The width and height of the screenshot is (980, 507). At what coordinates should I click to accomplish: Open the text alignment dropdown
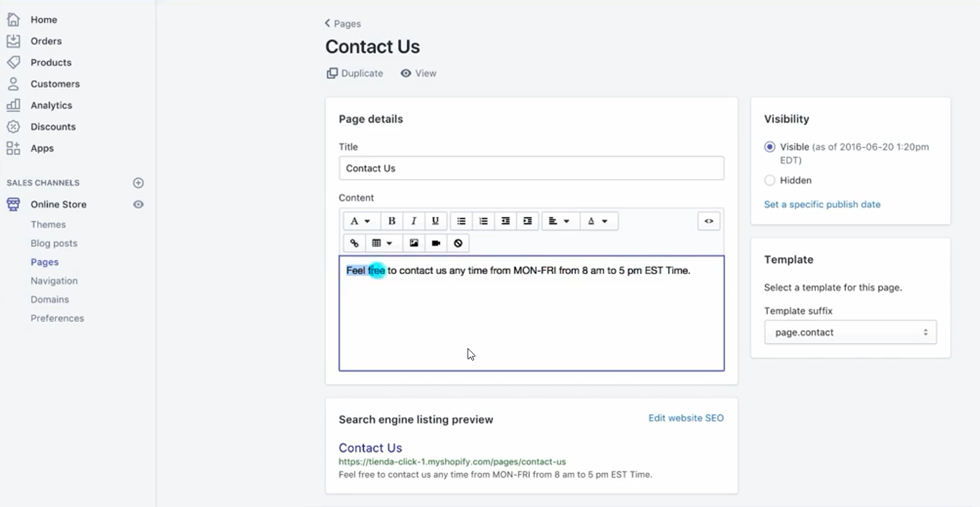coord(560,221)
